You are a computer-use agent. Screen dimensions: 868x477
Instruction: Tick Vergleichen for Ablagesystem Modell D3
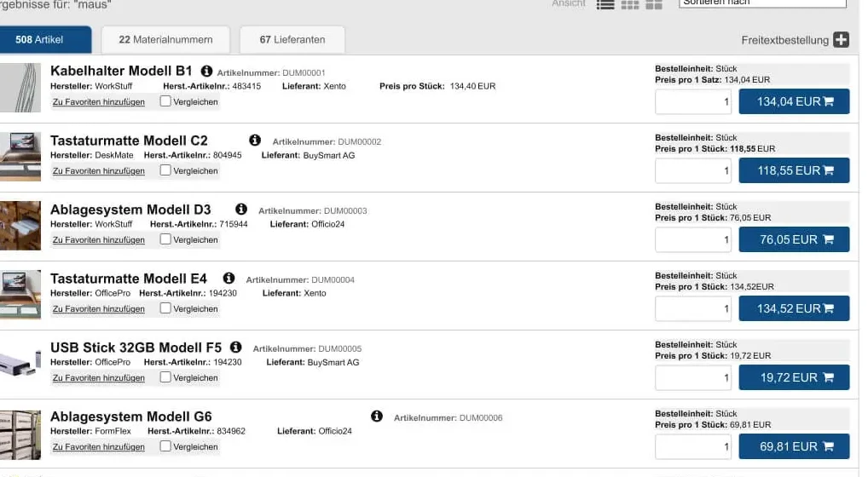pos(165,239)
